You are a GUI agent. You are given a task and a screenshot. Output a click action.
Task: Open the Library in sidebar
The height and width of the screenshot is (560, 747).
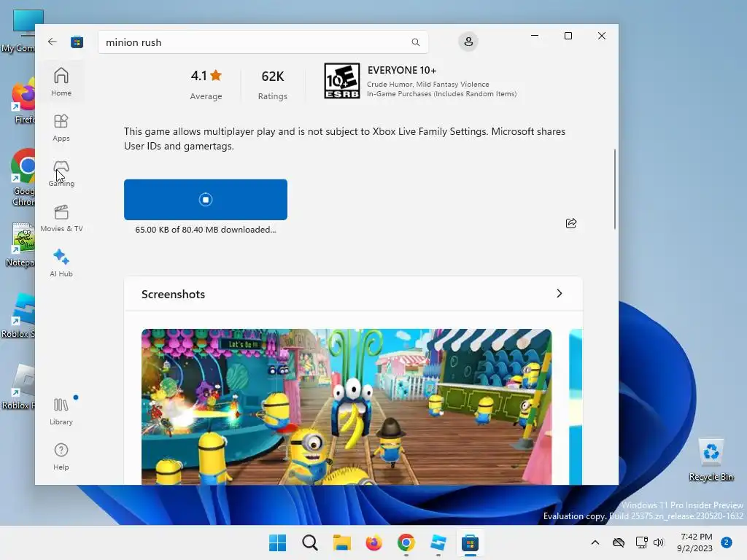[x=61, y=411]
